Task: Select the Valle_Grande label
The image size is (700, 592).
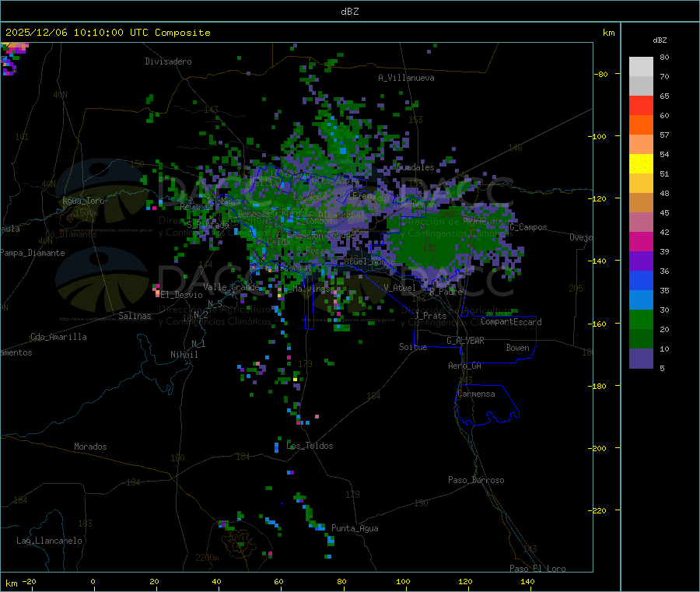Action: tap(231, 287)
